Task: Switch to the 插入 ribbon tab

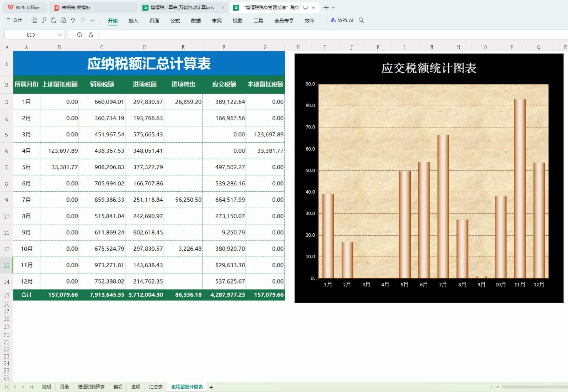Action: (133, 21)
